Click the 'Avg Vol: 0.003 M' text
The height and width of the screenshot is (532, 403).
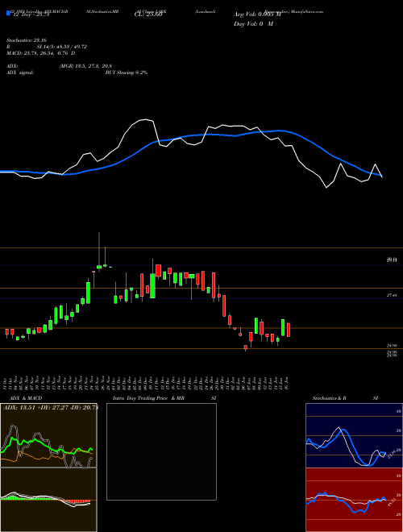click(257, 15)
